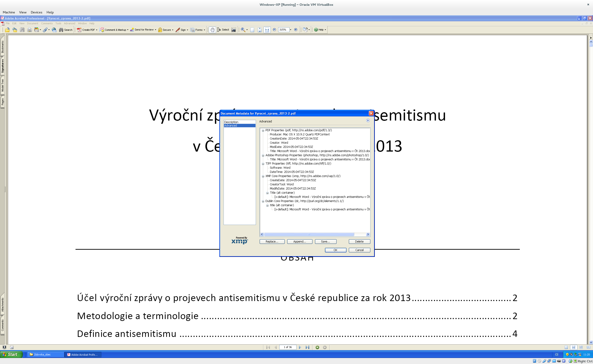Open the Advanced menu in Acrobat
The height and width of the screenshot is (364, 593).
(69, 23)
